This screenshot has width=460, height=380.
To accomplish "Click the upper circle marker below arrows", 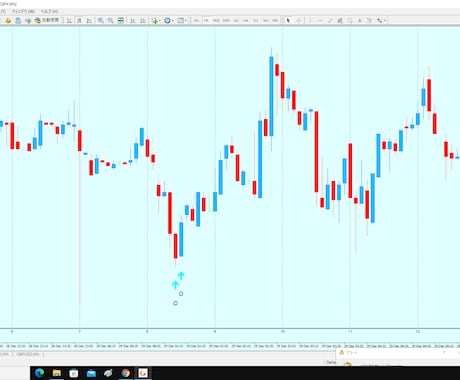I will (x=181, y=294).
